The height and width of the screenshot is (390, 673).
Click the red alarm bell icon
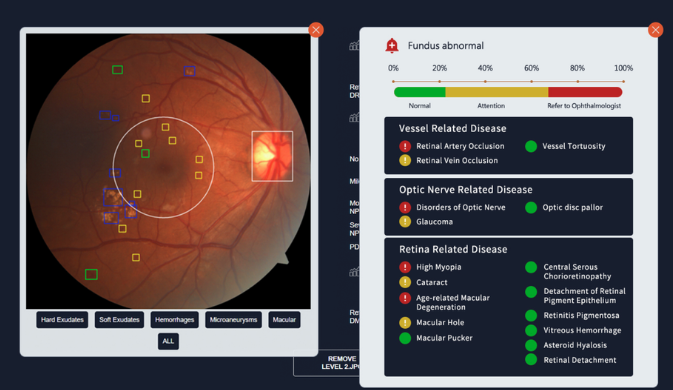tap(391, 45)
